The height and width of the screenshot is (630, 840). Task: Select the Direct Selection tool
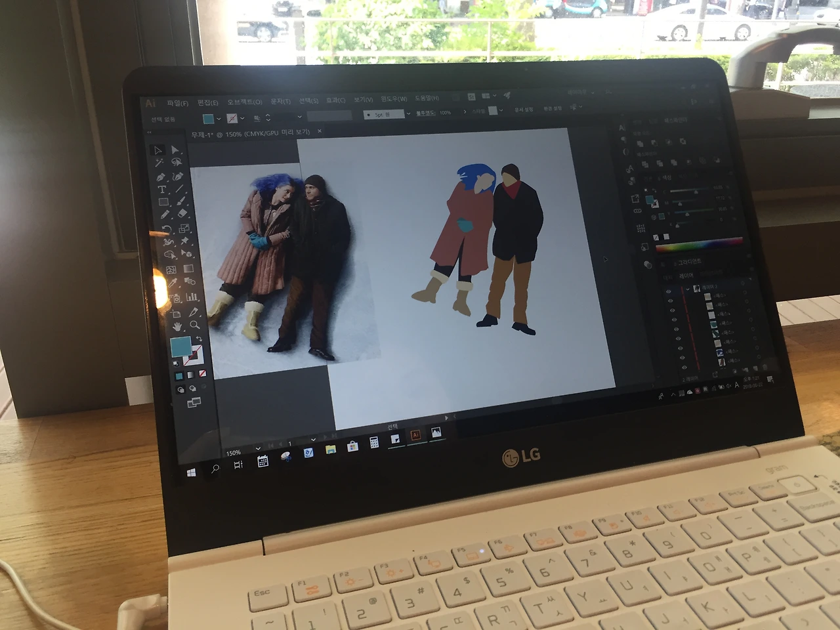click(x=175, y=150)
